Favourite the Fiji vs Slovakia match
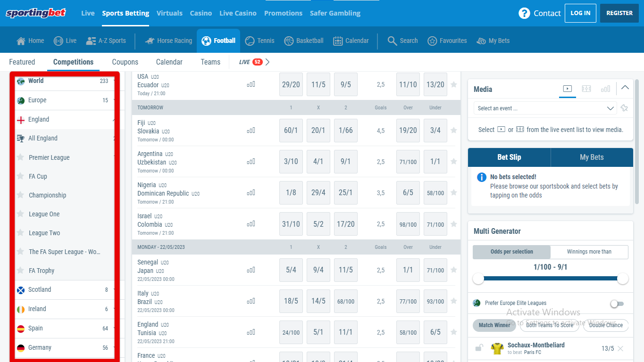 pos(454,131)
